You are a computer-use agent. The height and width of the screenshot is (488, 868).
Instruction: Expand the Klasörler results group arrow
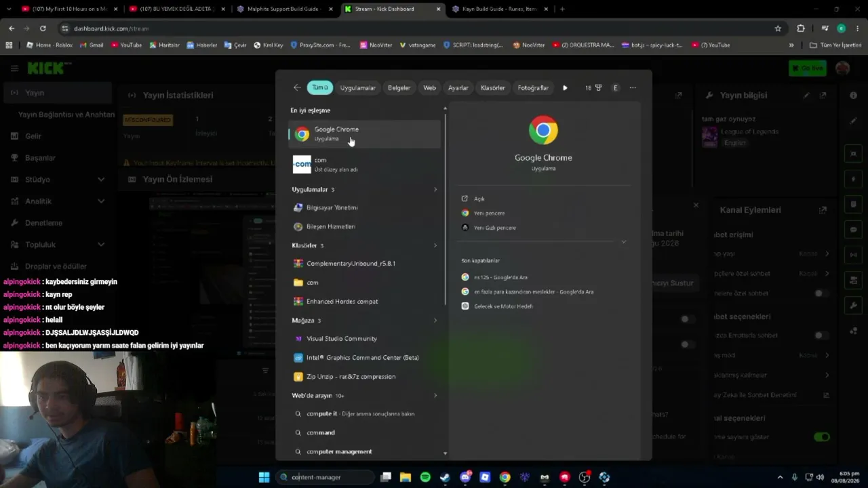[435, 245]
